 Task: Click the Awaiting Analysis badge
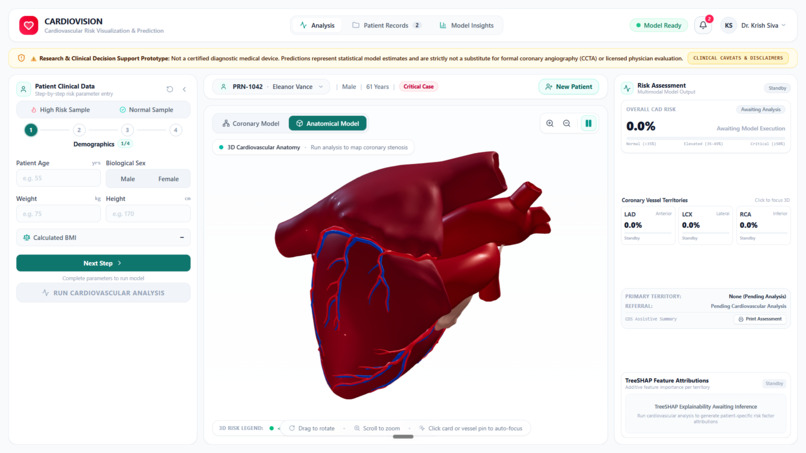point(760,110)
